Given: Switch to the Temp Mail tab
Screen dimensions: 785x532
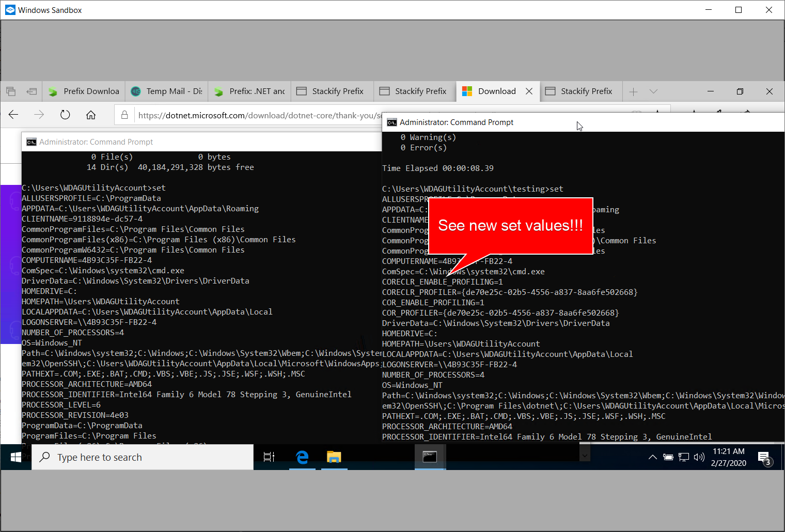Looking at the screenshot, I should (166, 91).
